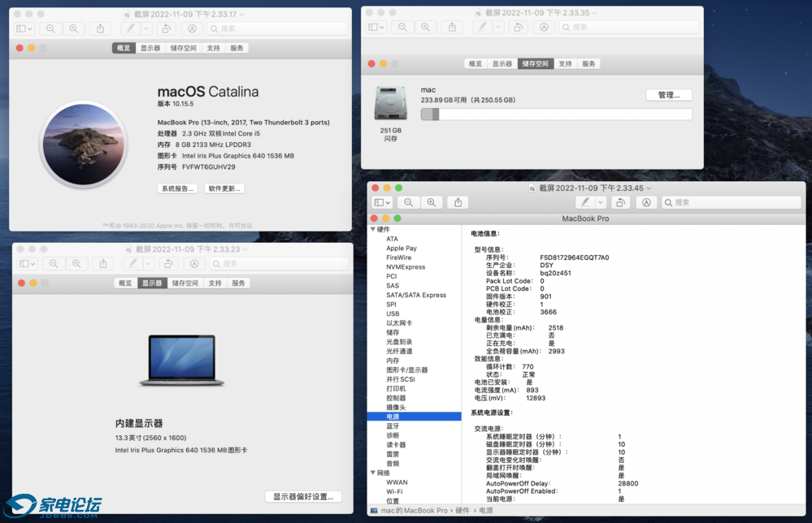Select 蓝牙 in the hardware list
Viewport: 812px width, 523px height.
[393, 426]
